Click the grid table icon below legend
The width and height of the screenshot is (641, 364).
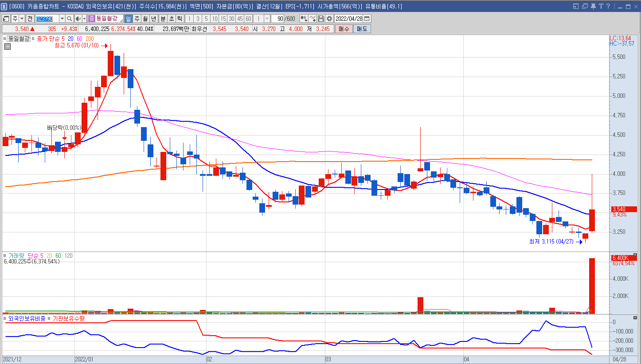(7, 46)
